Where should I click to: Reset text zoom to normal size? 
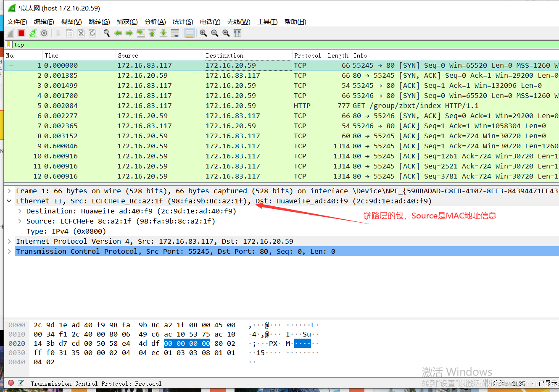[x=226, y=33]
